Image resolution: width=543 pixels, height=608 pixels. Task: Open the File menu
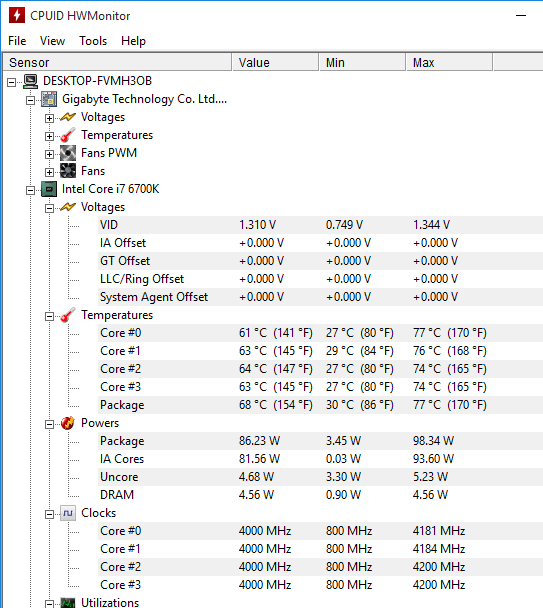(17, 41)
